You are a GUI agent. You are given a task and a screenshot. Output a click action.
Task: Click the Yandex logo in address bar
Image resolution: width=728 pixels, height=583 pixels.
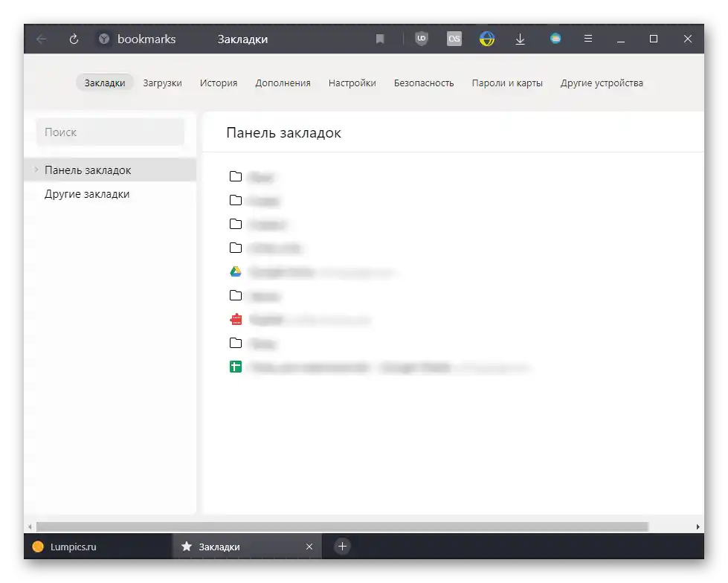coord(104,39)
